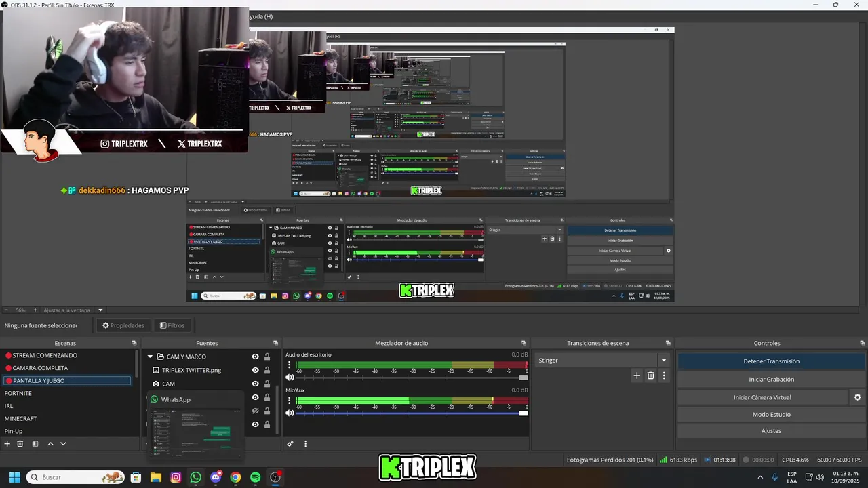Hide the CAM Y MARCO group
The height and width of the screenshot is (488, 868).
(x=256, y=357)
